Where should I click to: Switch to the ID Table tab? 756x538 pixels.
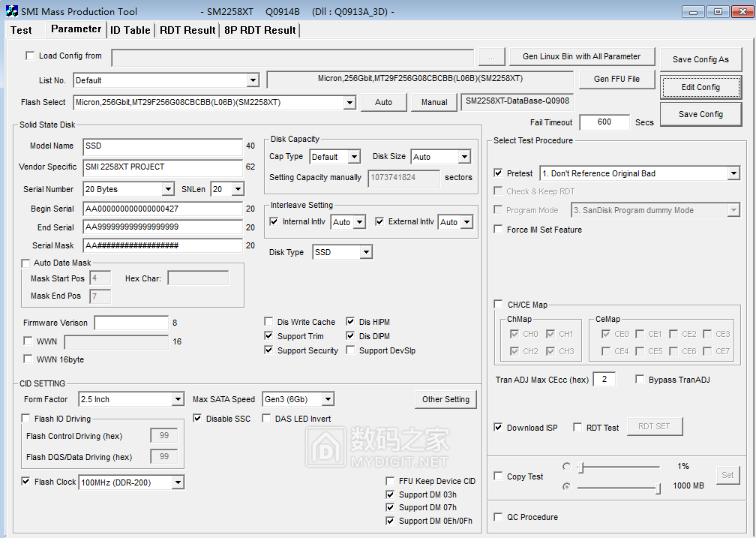[x=130, y=30]
